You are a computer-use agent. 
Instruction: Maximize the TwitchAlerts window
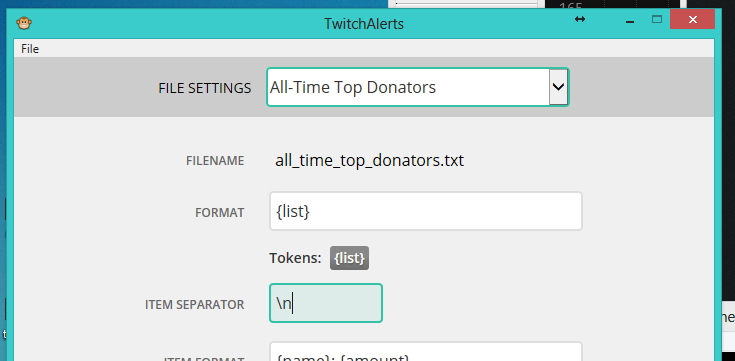(x=657, y=20)
